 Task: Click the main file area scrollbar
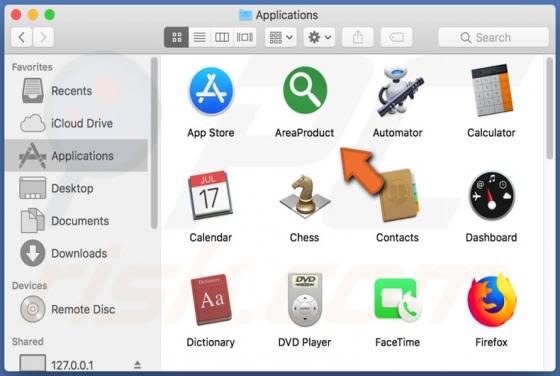(x=550, y=109)
